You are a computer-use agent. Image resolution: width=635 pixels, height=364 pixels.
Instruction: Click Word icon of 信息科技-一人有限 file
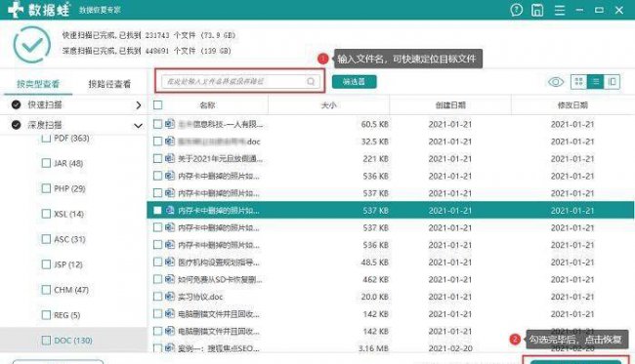170,124
